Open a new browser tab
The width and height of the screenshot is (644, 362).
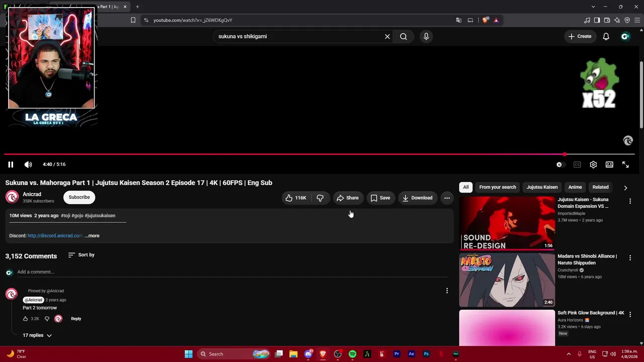pos(137,7)
